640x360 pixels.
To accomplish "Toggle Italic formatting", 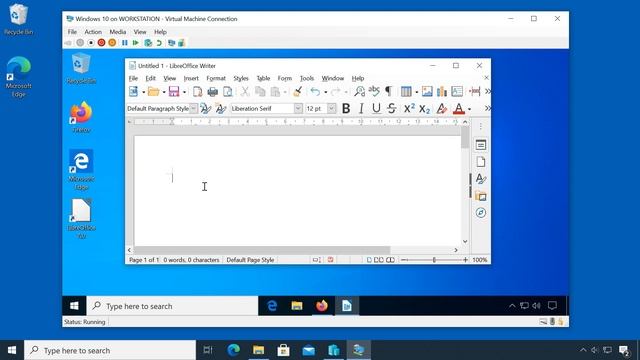I will [361, 109].
